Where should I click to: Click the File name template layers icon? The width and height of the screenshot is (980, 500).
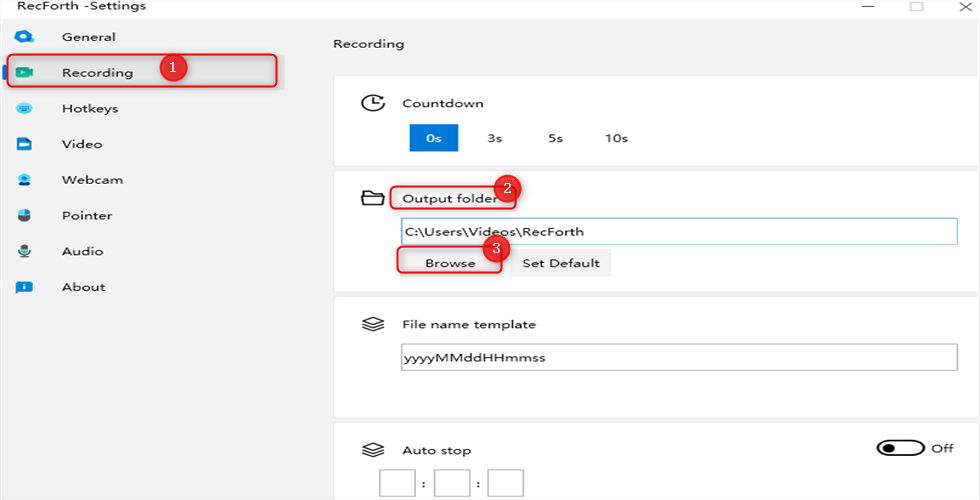point(373,324)
